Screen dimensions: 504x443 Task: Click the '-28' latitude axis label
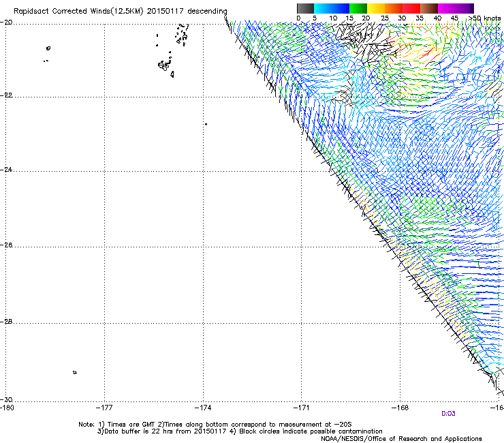click(x=6, y=322)
